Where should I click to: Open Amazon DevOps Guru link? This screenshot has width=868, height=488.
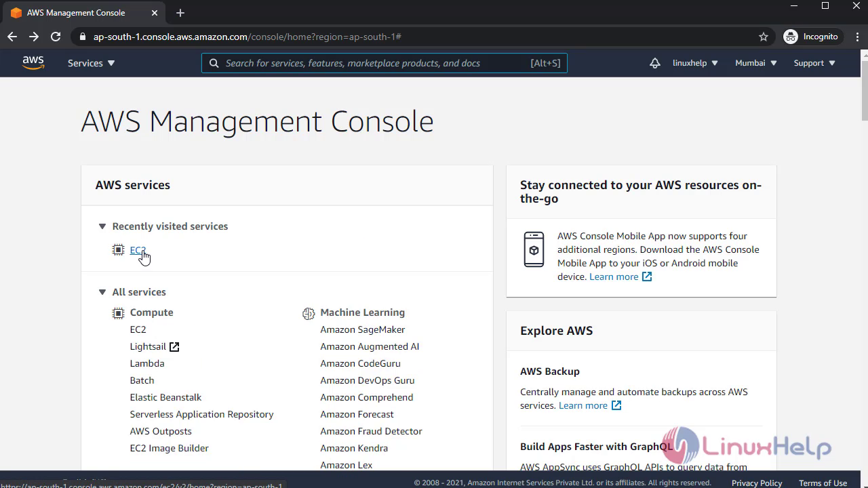click(367, 380)
